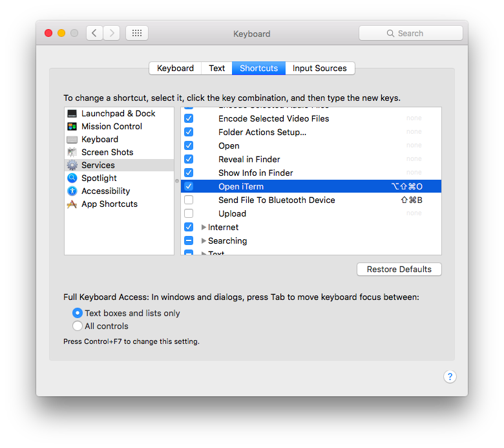Image resolution: width=504 pixels, height=448 pixels.
Task: Uncheck Folder Actions Setup service
Action: pos(189,132)
